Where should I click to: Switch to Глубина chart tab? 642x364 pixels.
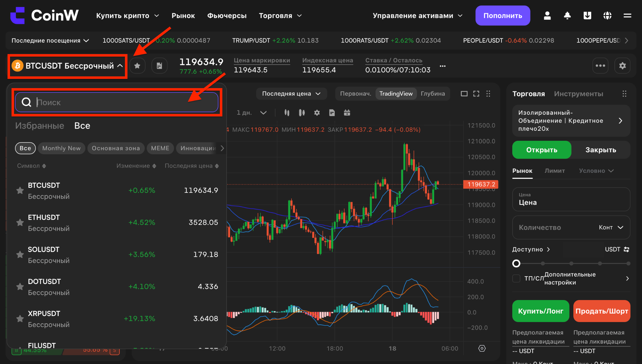(x=433, y=94)
